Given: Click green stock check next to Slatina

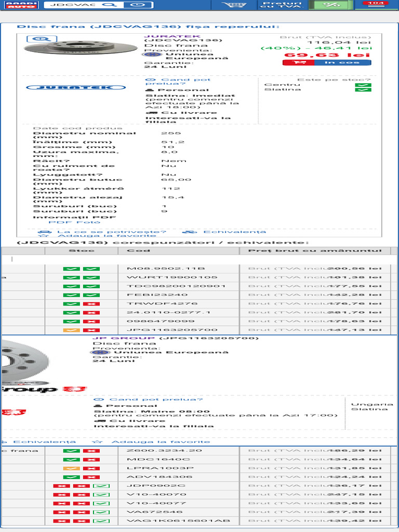Looking at the screenshot, I should [x=363, y=89].
